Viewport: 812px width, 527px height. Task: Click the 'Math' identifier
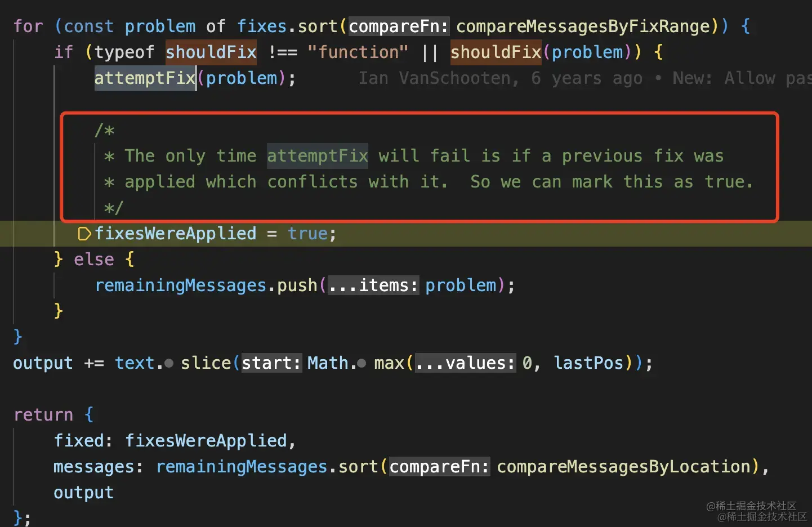pyautogui.click(x=328, y=363)
